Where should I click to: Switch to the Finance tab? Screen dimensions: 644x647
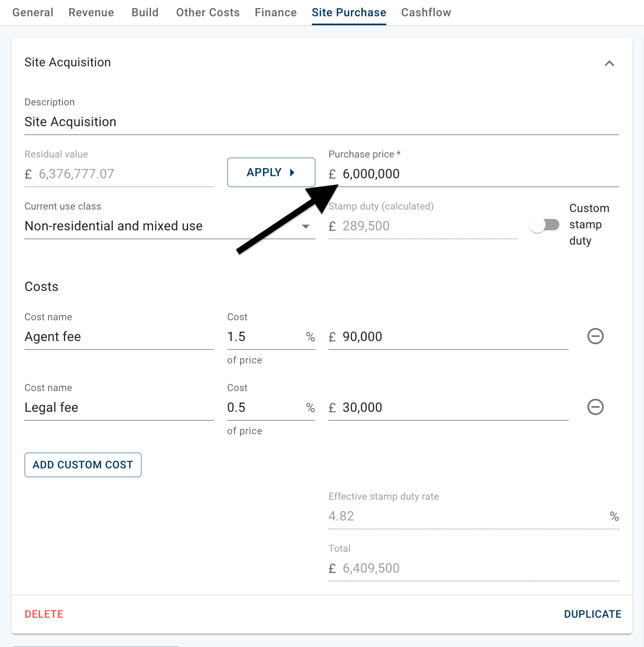[276, 13]
